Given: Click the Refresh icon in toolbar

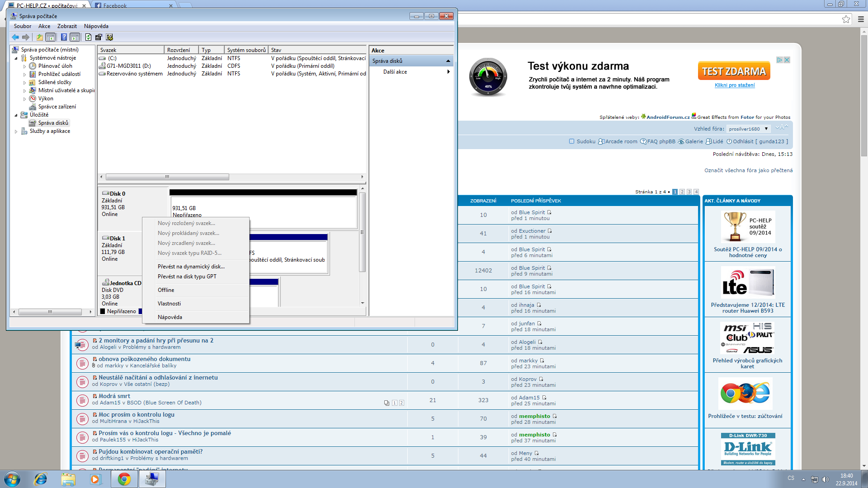Looking at the screenshot, I should pos(88,37).
